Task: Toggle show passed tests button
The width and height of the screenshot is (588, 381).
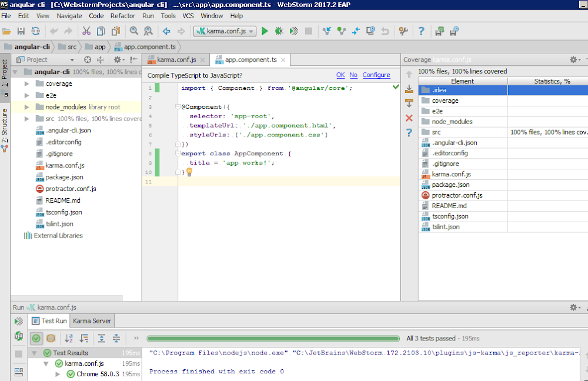Action: (36, 338)
